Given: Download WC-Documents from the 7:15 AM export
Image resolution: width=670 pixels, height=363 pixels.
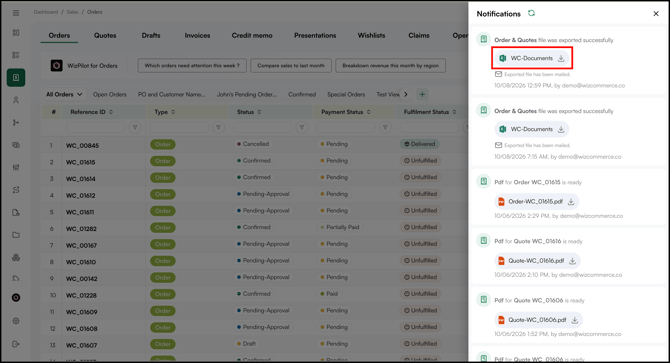Looking at the screenshot, I should (x=561, y=129).
